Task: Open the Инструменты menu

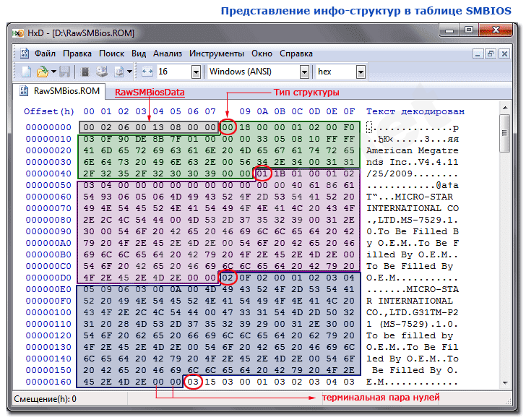Action: tap(217, 53)
